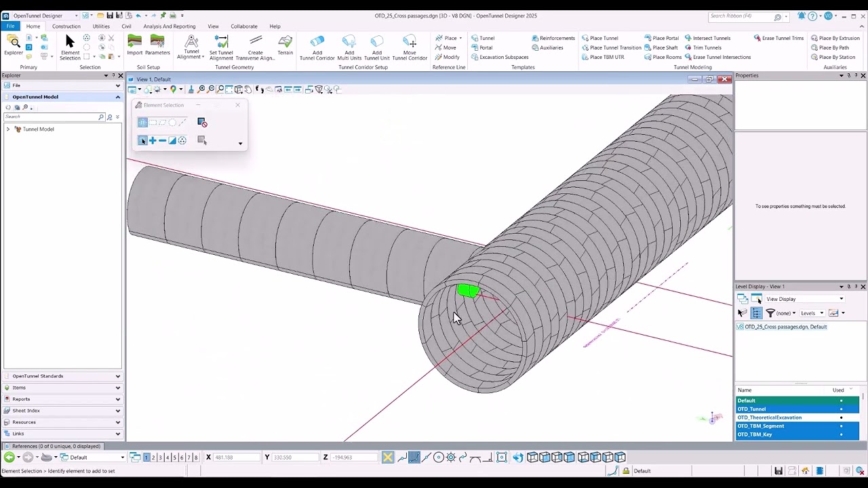The height and width of the screenshot is (488, 868).
Task: Select Place By Path auxiliary tool
Action: point(829,47)
